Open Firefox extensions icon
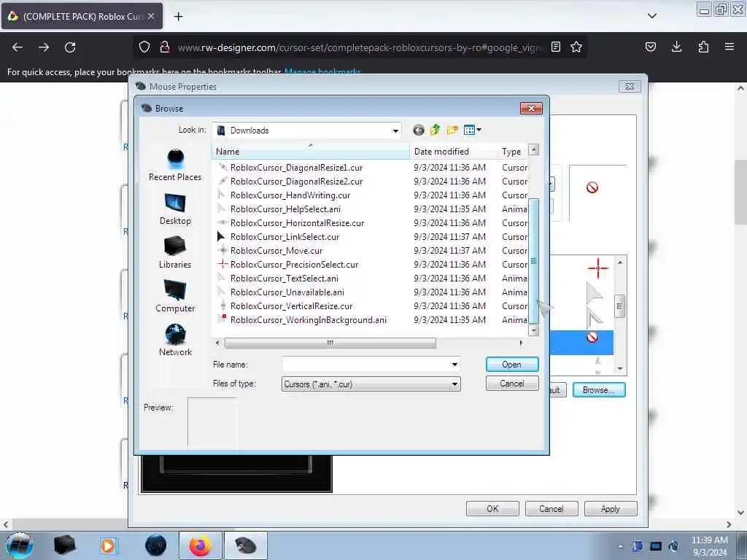This screenshot has height=560, width=747. [703, 47]
